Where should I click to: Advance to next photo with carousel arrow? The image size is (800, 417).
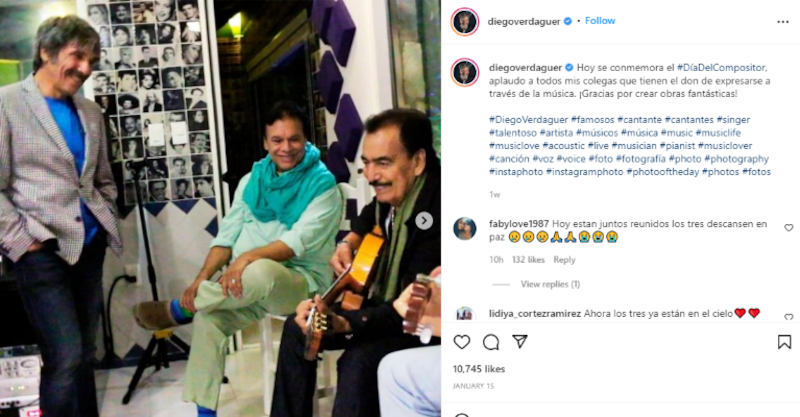[x=423, y=220]
